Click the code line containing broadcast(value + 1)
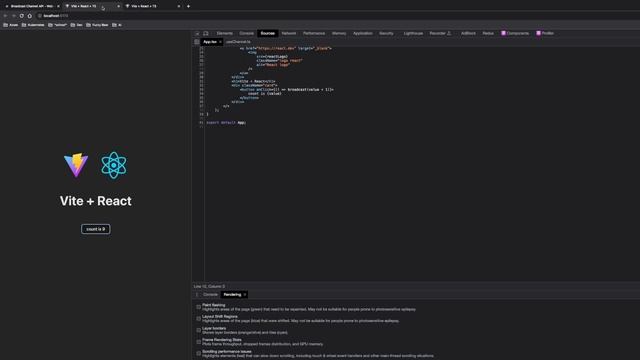This screenshot has height=360, width=640. pos(287,89)
